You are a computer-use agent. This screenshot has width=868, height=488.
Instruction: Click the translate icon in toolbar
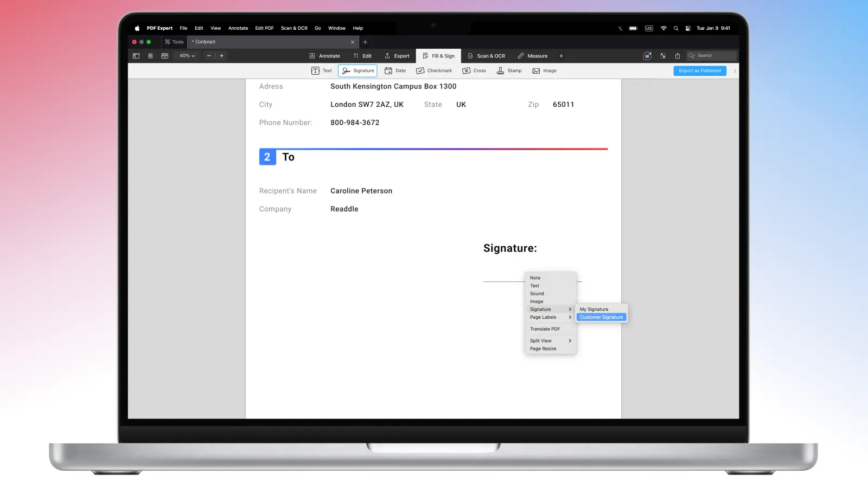tap(662, 56)
